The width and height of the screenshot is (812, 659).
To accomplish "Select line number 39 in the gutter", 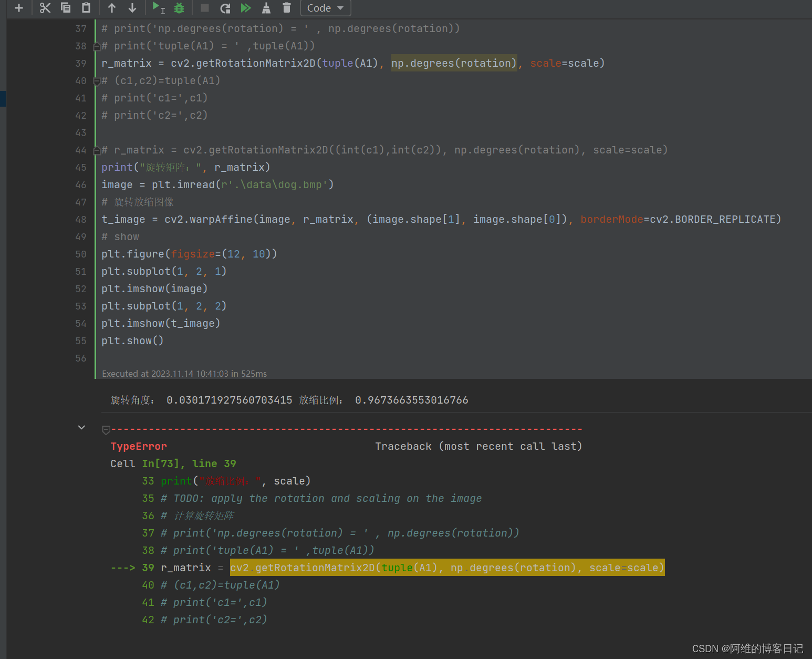I will point(80,63).
